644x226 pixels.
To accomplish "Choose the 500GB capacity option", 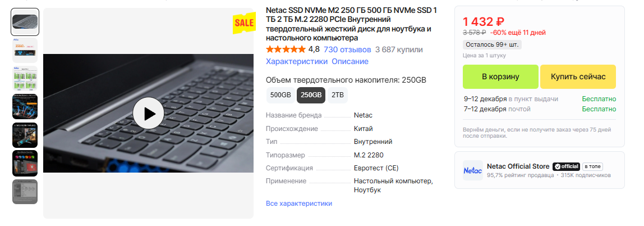I will 280,95.
